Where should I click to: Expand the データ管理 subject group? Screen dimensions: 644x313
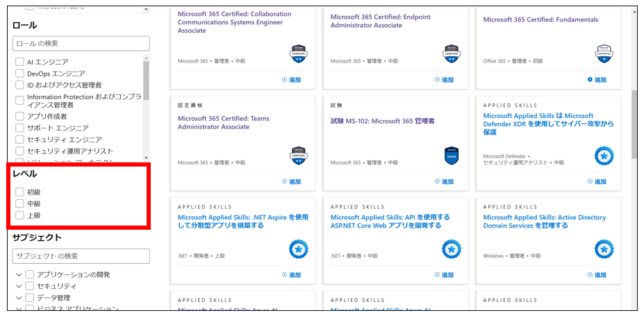pyautogui.click(x=19, y=298)
